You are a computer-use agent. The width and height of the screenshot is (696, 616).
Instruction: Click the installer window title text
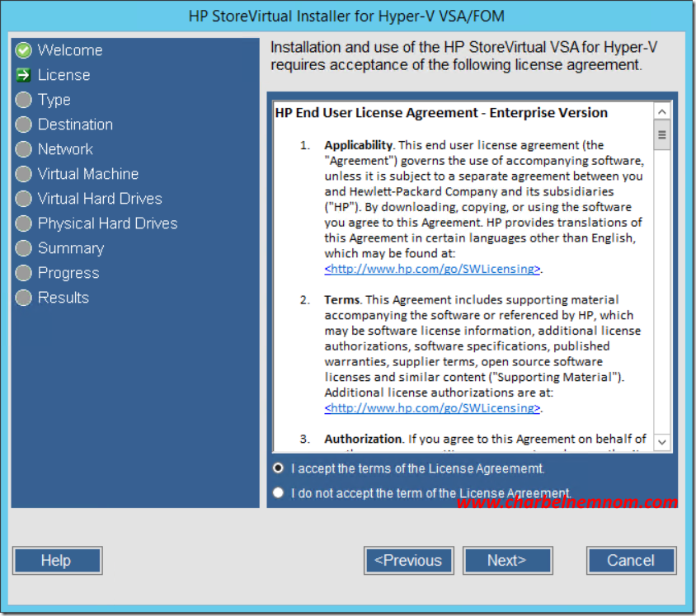click(346, 16)
